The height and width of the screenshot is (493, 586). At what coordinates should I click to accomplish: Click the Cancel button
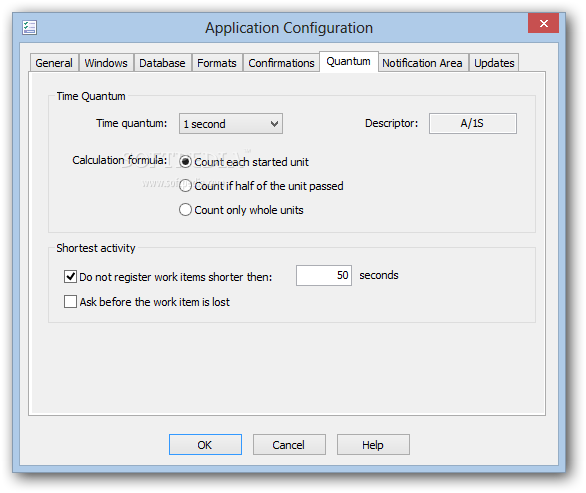click(289, 445)
